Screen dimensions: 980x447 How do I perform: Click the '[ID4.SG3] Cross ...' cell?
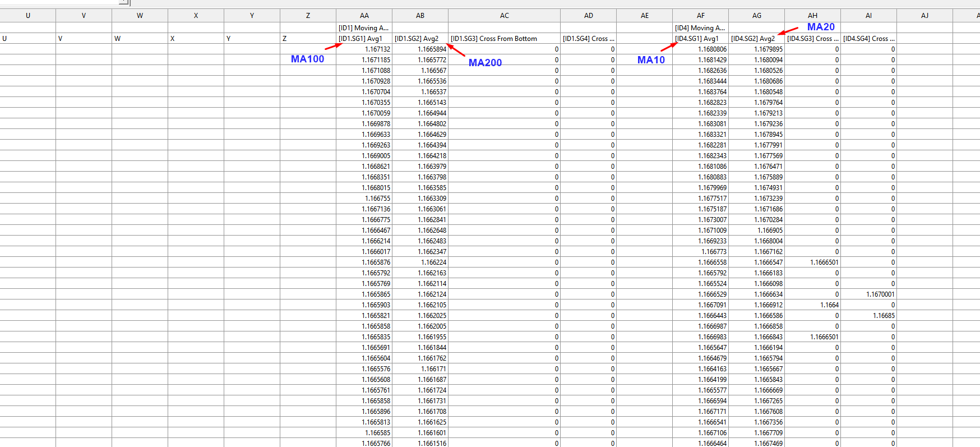pos(813,39)
